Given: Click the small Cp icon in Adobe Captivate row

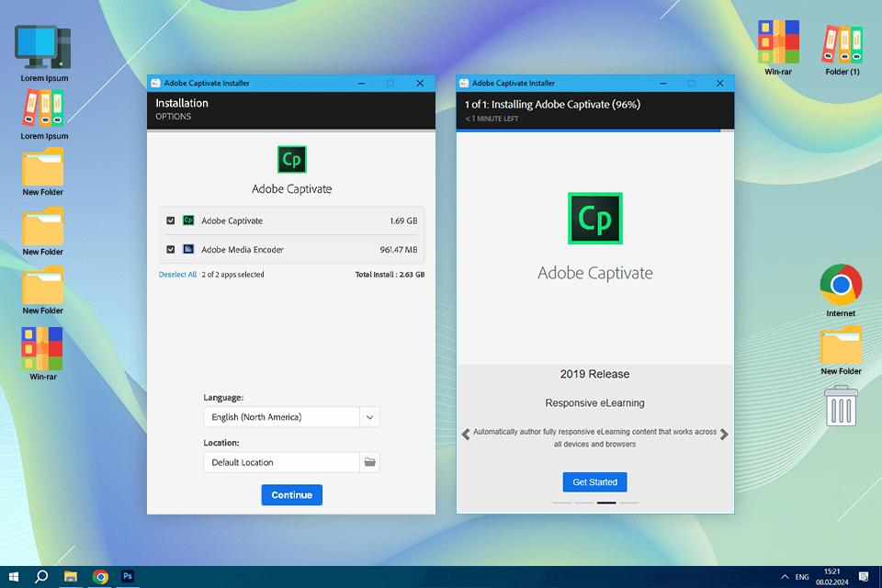Looking at the screenshot, I should (x=188, y=220).
